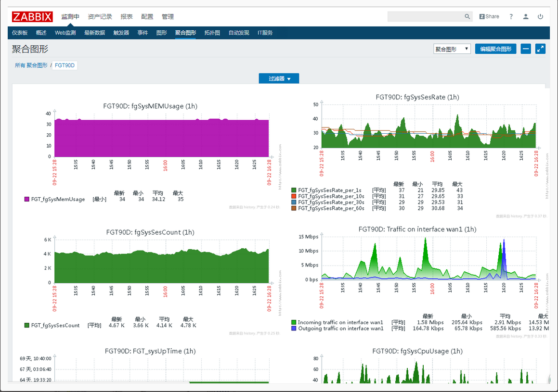The width and height of the screenshot is (558, 392).
Task: Expand the 过滤器 filter panel
Action: pos(279,78)
